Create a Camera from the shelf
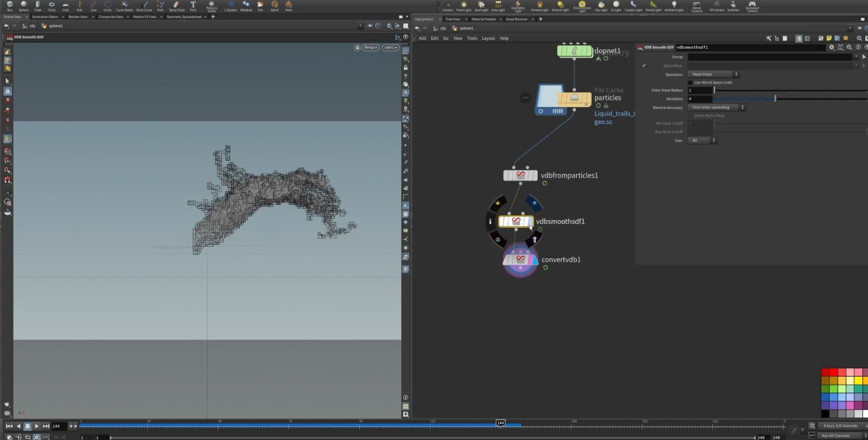Viewport: 868px width, 440px height. coord(448,5)
